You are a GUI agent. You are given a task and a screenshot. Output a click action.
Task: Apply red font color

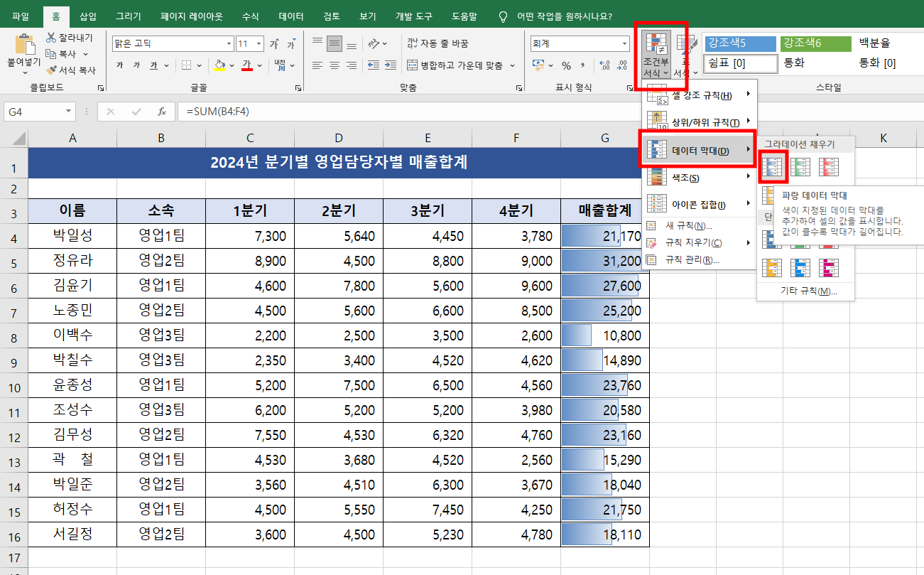point(247,65)
